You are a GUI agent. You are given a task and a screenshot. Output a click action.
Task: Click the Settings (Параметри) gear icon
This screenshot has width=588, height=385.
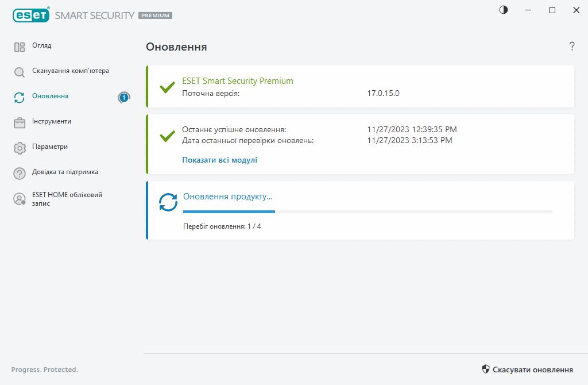point(20,148)
